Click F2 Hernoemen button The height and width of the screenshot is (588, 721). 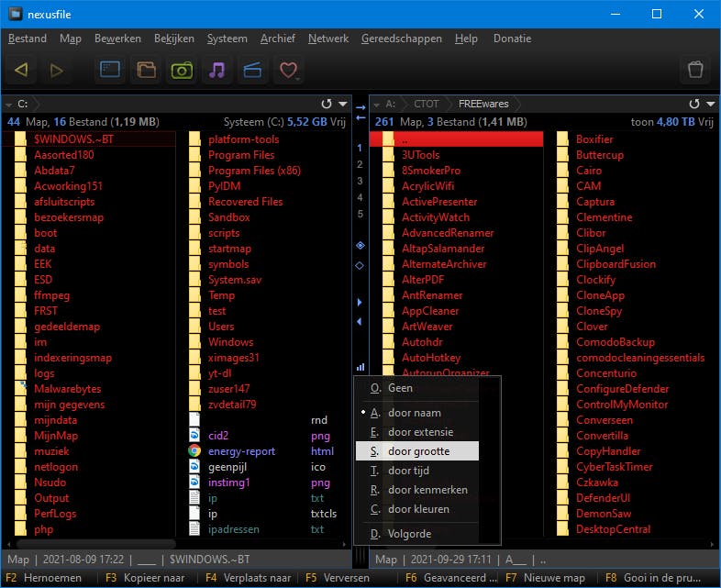coord(44,578)
